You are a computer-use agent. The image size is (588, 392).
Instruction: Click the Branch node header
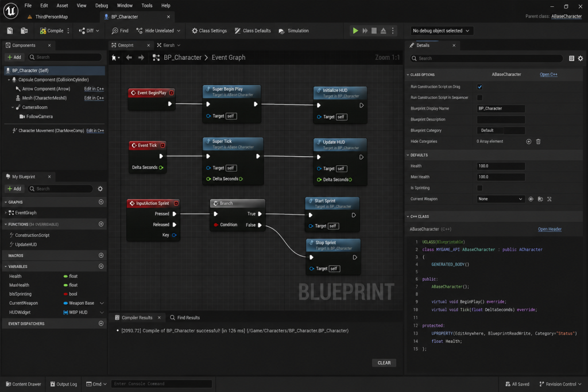point(238,204)
